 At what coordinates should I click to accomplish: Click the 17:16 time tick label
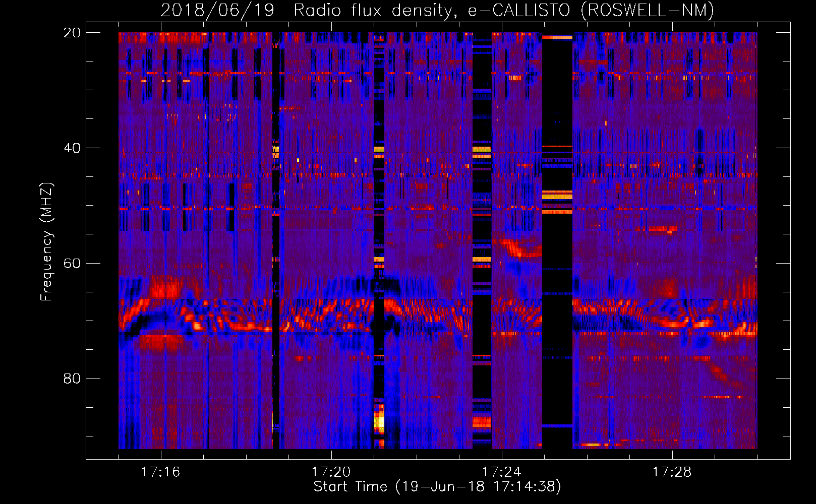(160, 472)
